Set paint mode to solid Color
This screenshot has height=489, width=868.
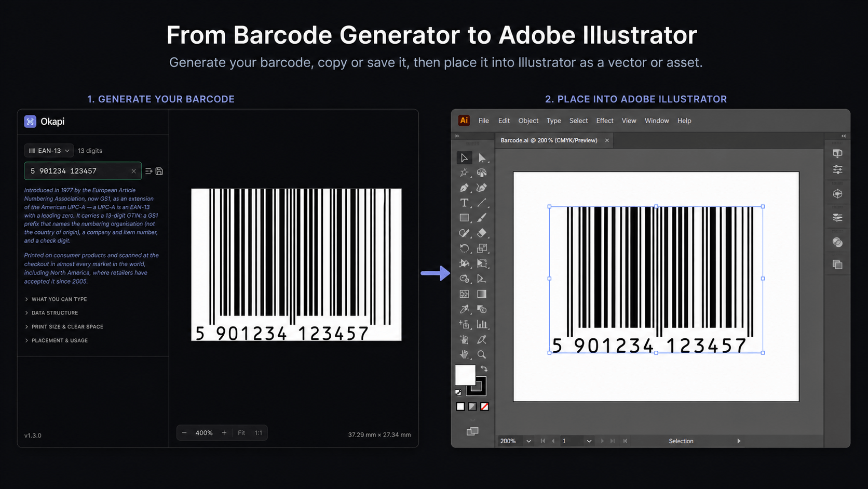pyautogui.click(x=460, y=406)
